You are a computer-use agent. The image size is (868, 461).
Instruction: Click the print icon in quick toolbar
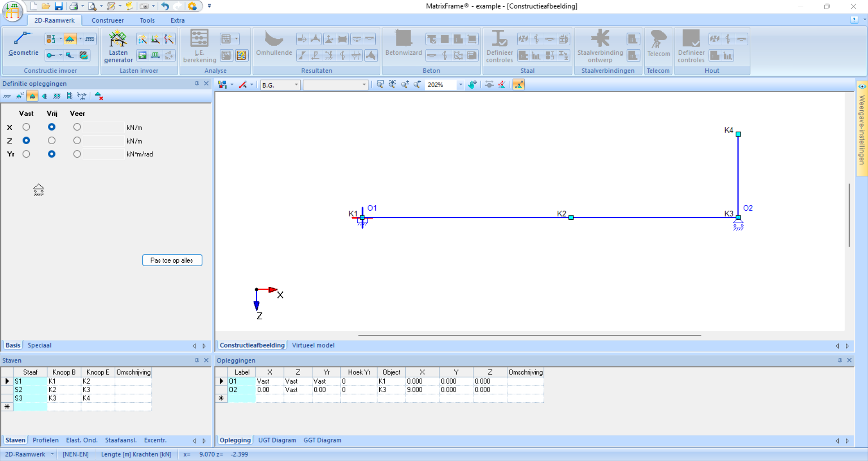74,6
